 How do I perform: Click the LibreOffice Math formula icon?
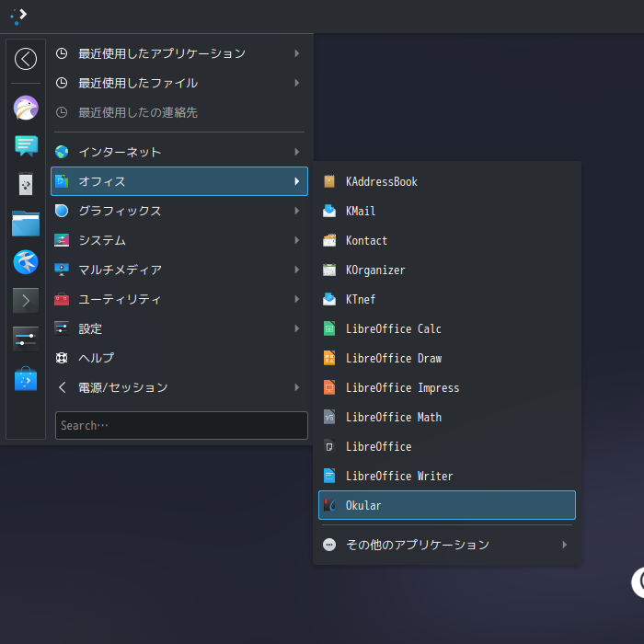point(329,418)
